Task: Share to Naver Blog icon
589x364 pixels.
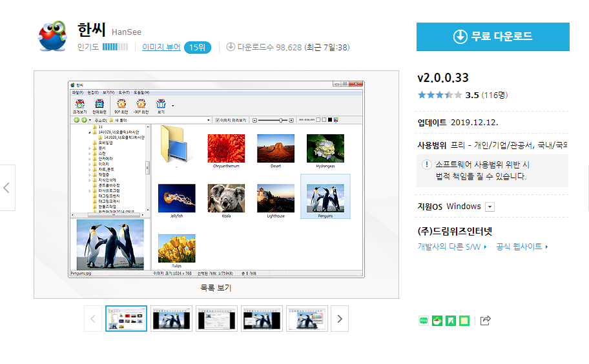Action: (424, 321)
